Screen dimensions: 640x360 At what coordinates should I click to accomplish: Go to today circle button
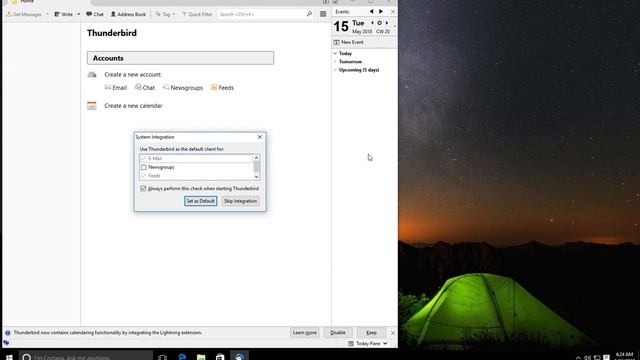pos(379,23)
